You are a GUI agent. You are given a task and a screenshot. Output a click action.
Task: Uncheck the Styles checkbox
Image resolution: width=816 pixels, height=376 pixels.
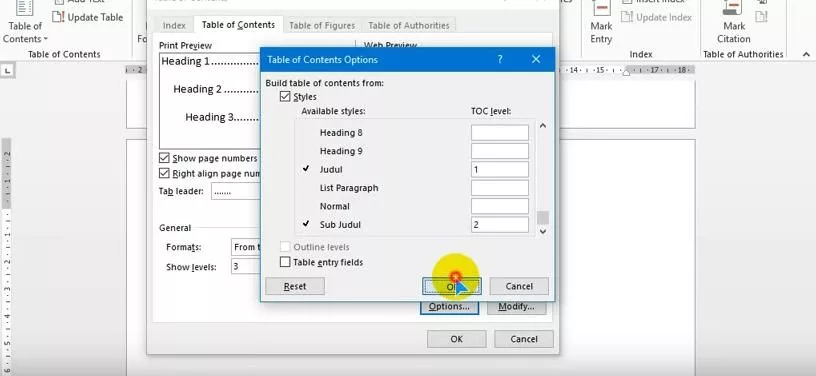point(285,97)
